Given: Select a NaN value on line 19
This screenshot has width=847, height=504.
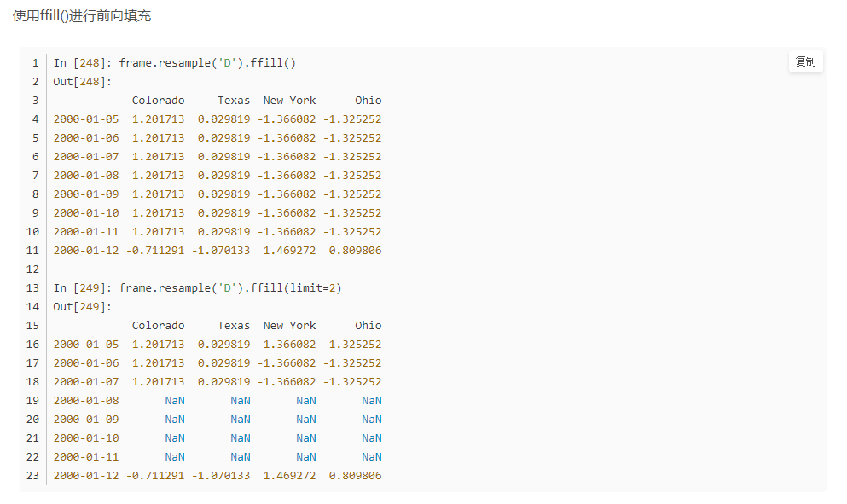Looking at the screenshot, I should (x=174, y=400).
